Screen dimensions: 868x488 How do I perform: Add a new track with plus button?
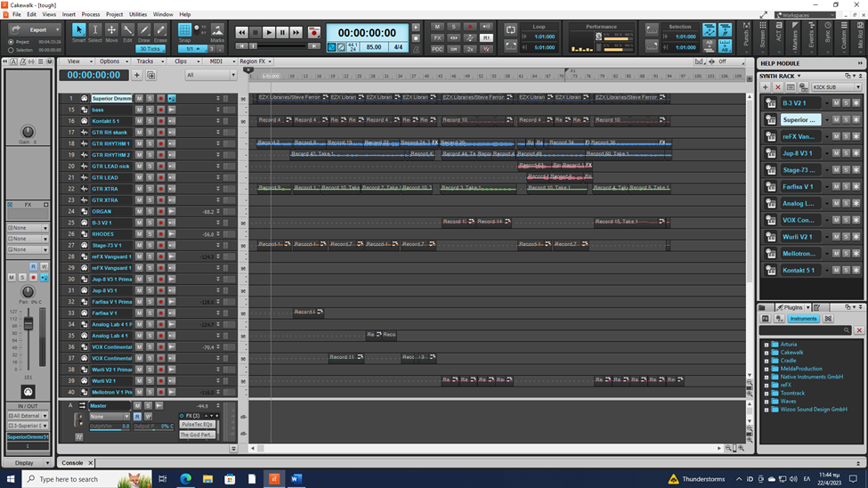(x=137, y=75)
